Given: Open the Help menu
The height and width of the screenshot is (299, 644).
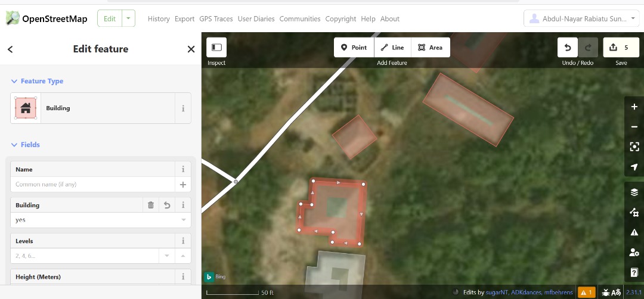Looking at the screenshot, I should (368, 19).
